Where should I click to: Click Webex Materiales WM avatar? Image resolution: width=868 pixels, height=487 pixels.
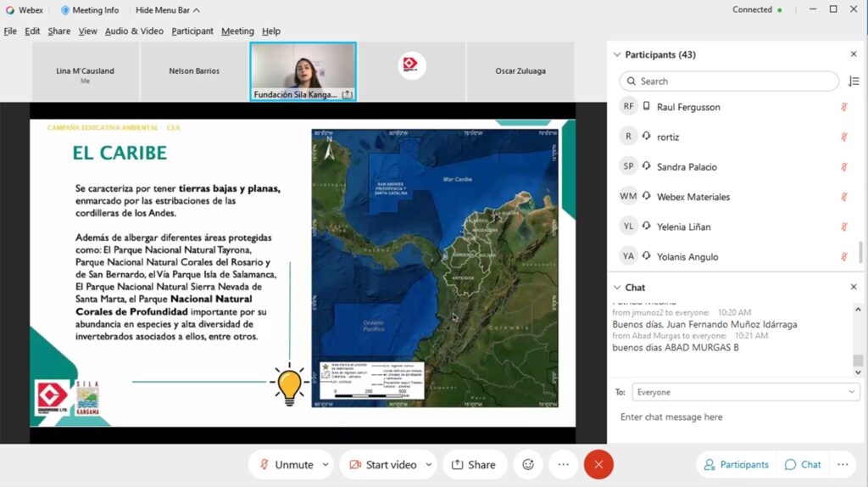pyautogui.click(x=628, y=196)
